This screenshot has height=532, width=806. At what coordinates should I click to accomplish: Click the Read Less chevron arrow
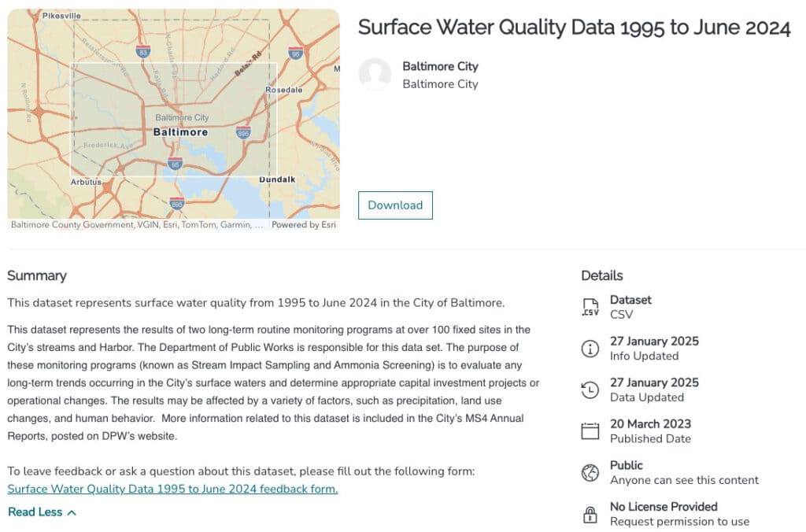tap(72, 512)
